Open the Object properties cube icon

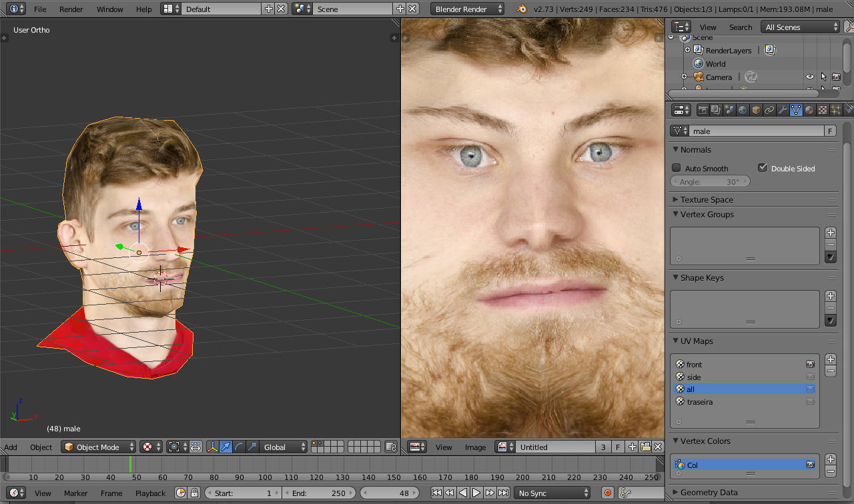coord(756,110)
